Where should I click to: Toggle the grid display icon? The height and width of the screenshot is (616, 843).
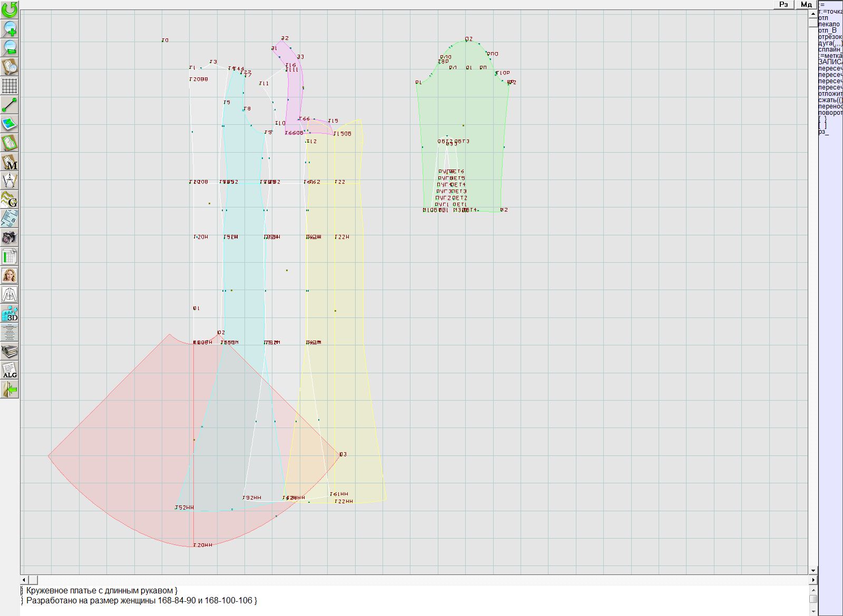(9, 85)
